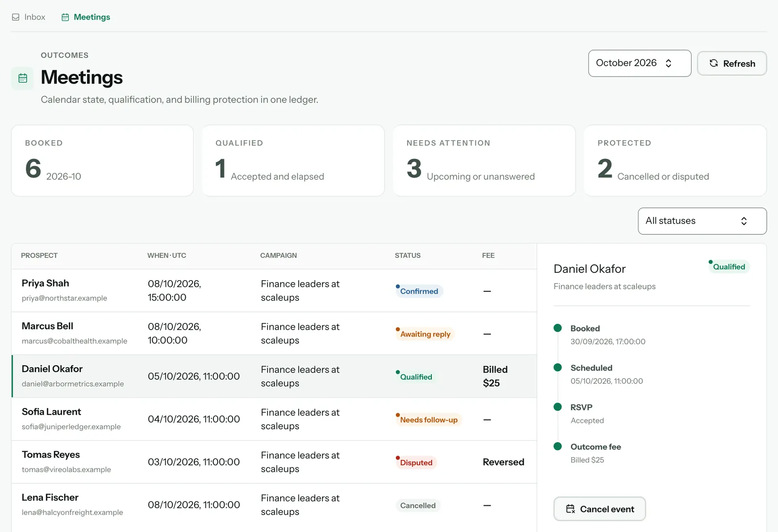Click the calendar icon beside Meetings heading
Screen dimensions: 778x532
pos(22,78)
